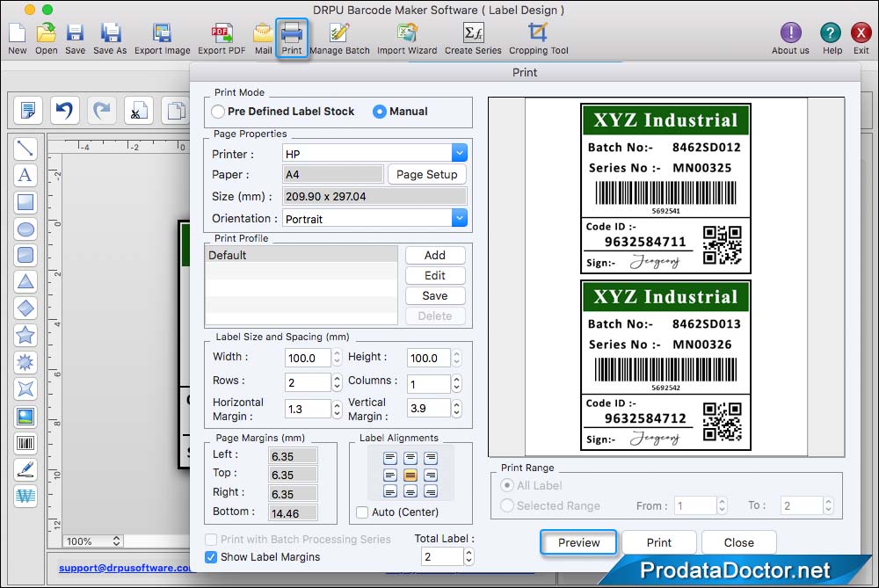Select the Line drawing tool
The width and height of the screenshot is (879, 588).
[25, 149]
